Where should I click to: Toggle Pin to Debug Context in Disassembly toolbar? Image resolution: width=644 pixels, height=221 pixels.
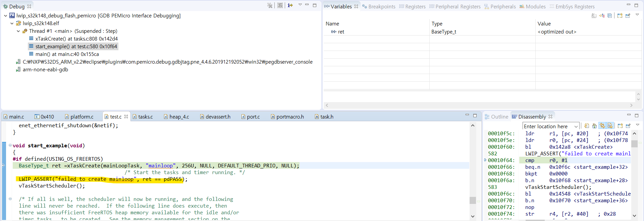pos(628,126)
